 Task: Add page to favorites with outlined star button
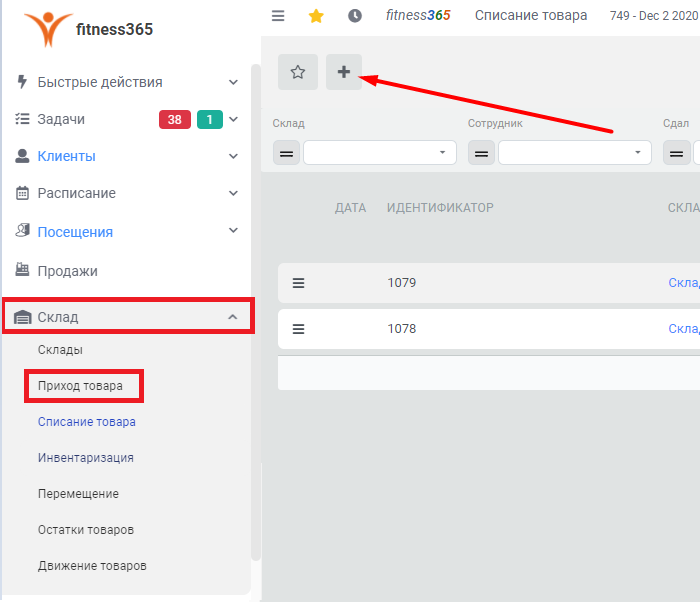click(298, 72)
